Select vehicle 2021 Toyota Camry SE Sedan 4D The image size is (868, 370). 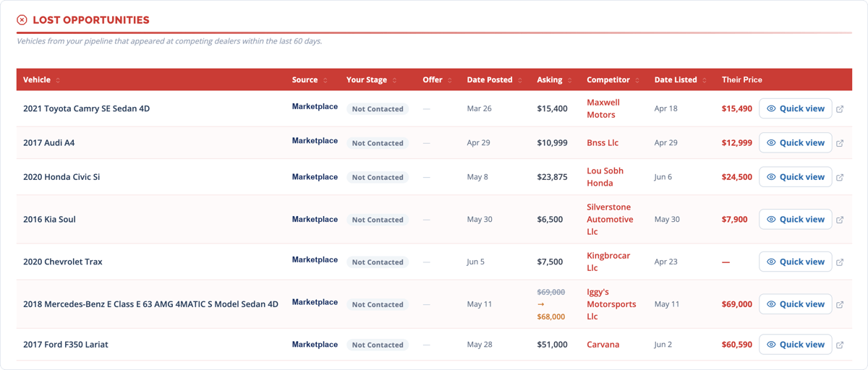pyautogui.click(x=86, y=108)
